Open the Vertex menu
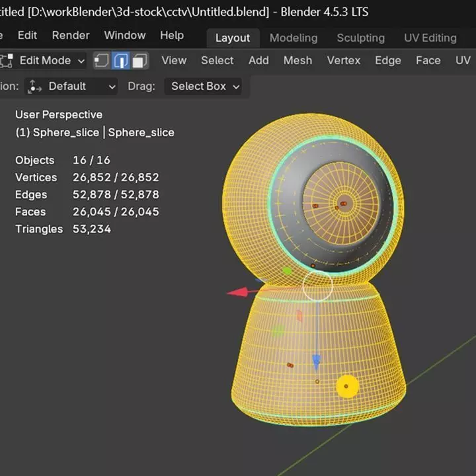The image size is (476, 476). pos(344,60)
